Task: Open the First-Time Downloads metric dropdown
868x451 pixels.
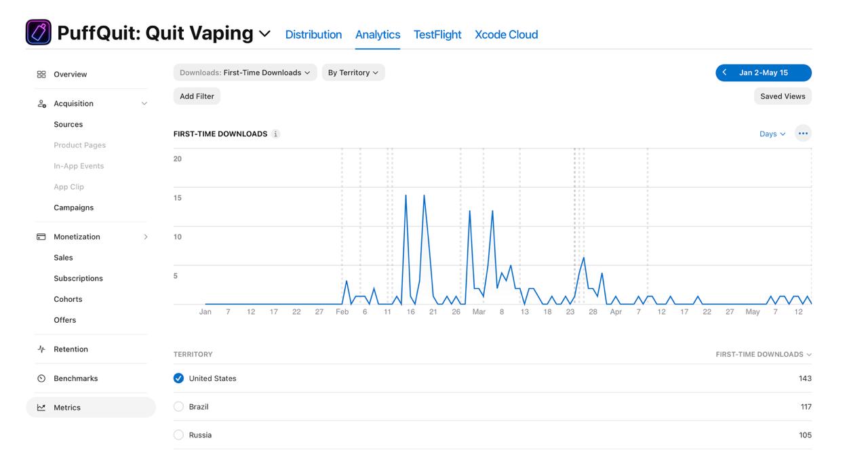Action: [245, 73]
